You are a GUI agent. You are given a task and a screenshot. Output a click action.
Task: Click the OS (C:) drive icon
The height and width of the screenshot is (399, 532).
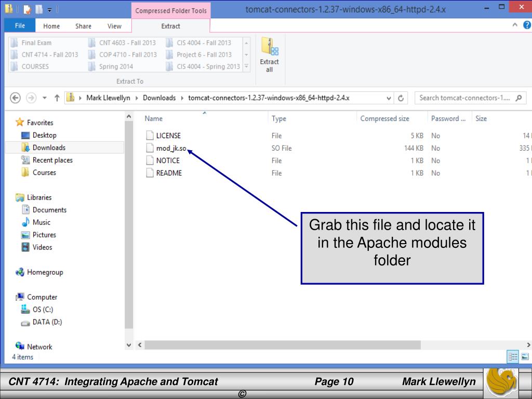pos(25,309)
